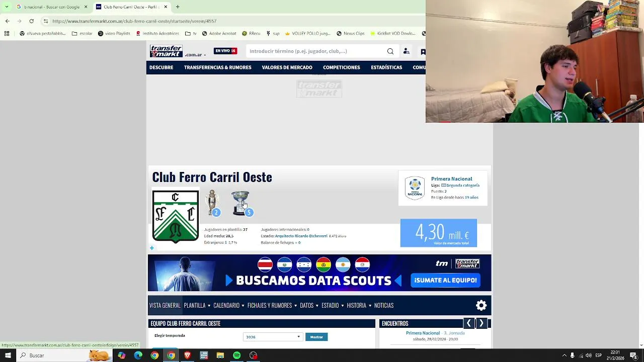Select the Club Ferro Carril Oeste browser tab

(x=131, y=7)
